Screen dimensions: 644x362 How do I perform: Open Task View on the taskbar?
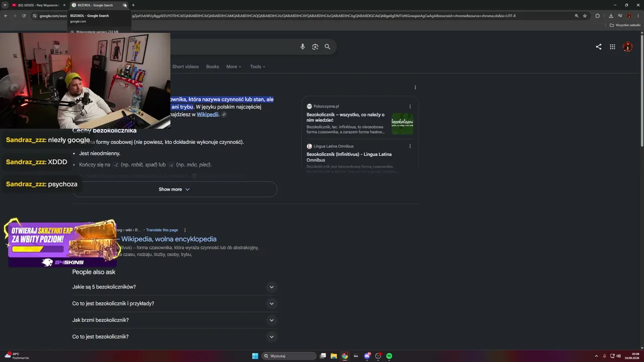click(x=323, y=356)
